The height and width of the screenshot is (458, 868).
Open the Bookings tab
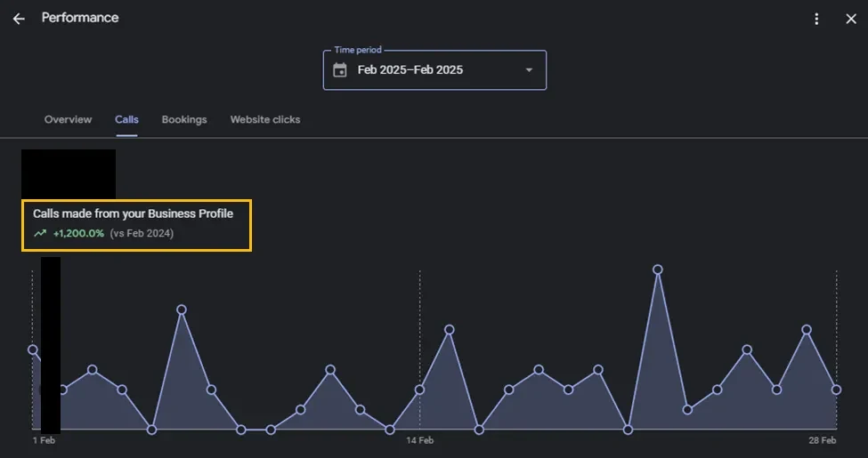[x=184, y=119]
